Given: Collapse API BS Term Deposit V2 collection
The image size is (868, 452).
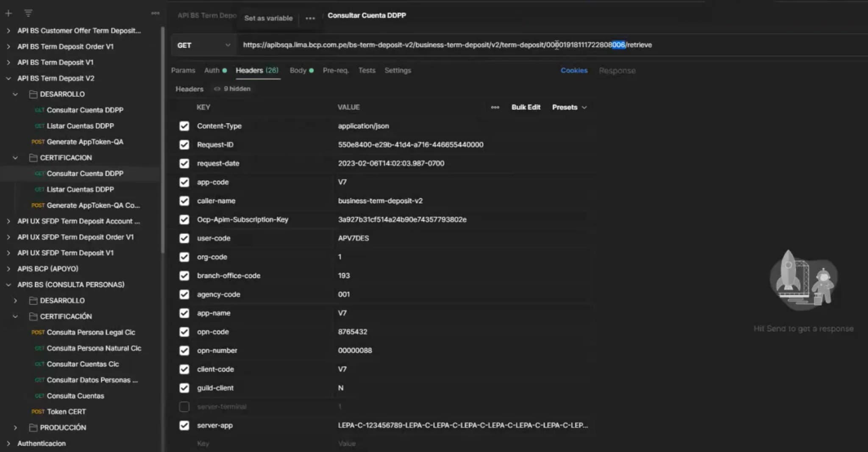Looking at the screenshot, I should click(x=8, y=78).
